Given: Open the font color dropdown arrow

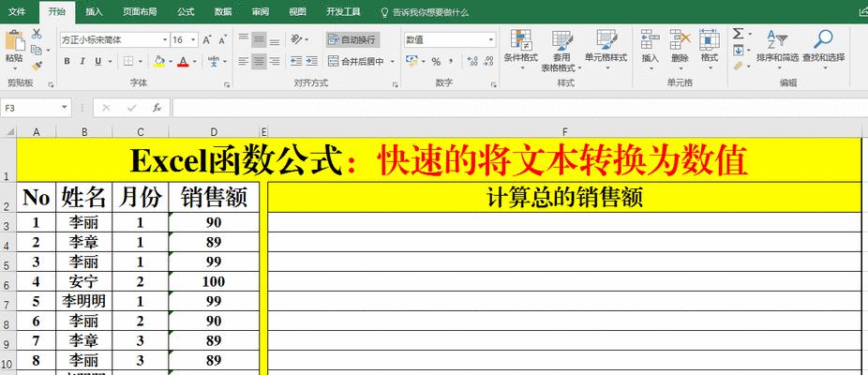Looking at the screenshot, I should (x=195, y=61).
